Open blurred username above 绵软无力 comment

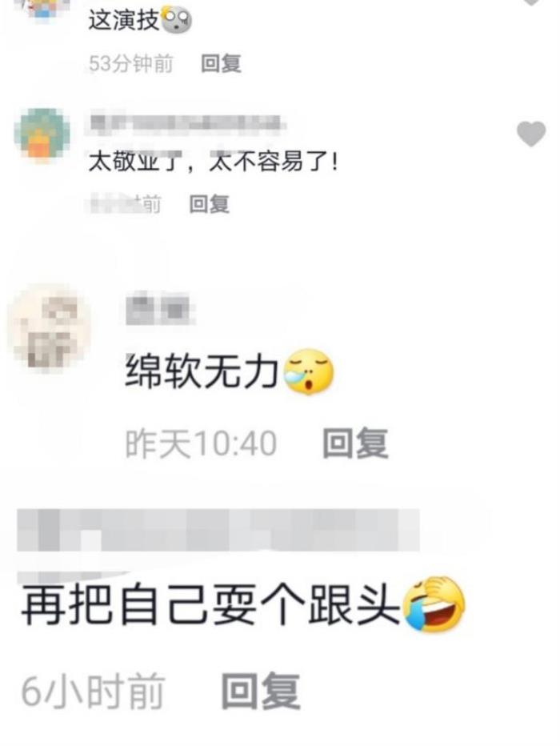(161, 311)
